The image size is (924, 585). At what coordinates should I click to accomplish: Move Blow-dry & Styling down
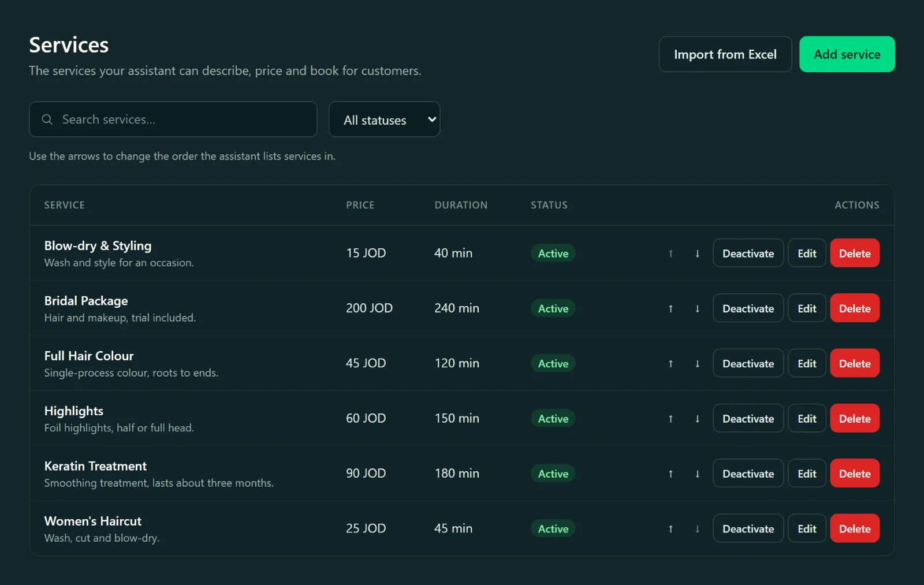pyautogui.click(x=698, y=254)
